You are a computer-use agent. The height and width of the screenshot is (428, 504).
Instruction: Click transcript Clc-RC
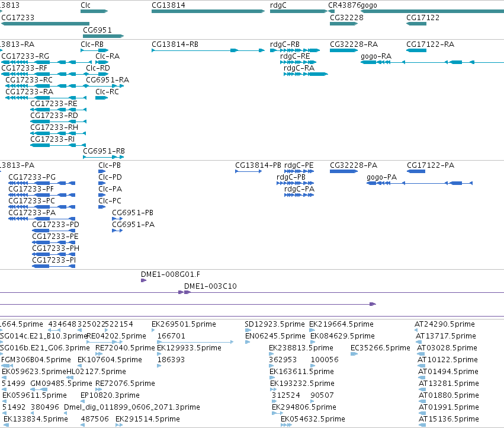(x=102, y=98)
